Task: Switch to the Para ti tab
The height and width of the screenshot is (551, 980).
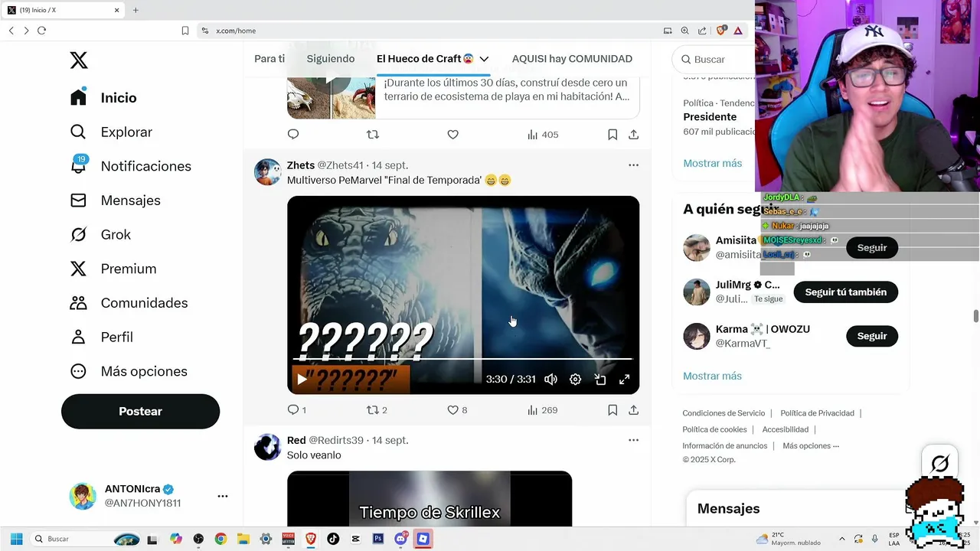Action: [269, 59]
